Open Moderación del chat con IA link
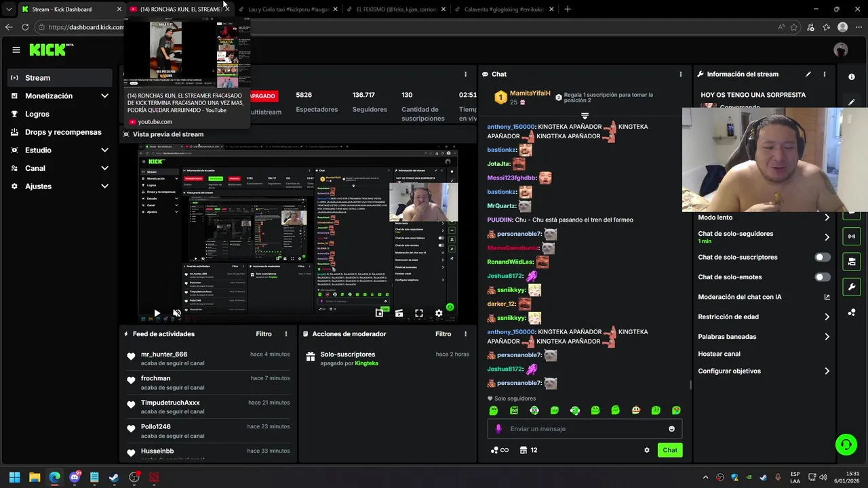Screen dimensions: 868x488 tap(764, 297)
